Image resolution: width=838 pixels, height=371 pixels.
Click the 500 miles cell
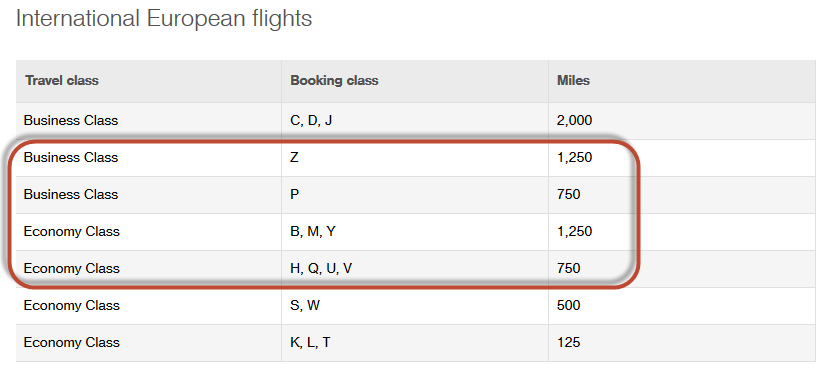tap(568, 305)
